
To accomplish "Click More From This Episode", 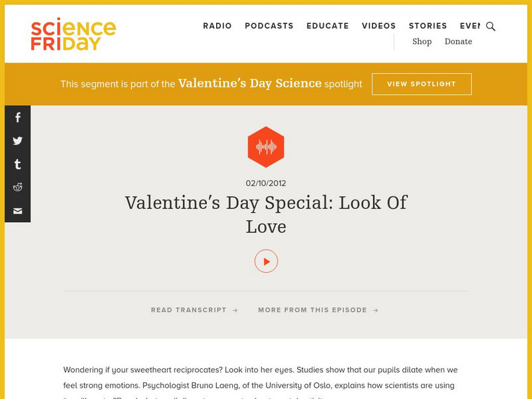I will [x=318, y=310].
